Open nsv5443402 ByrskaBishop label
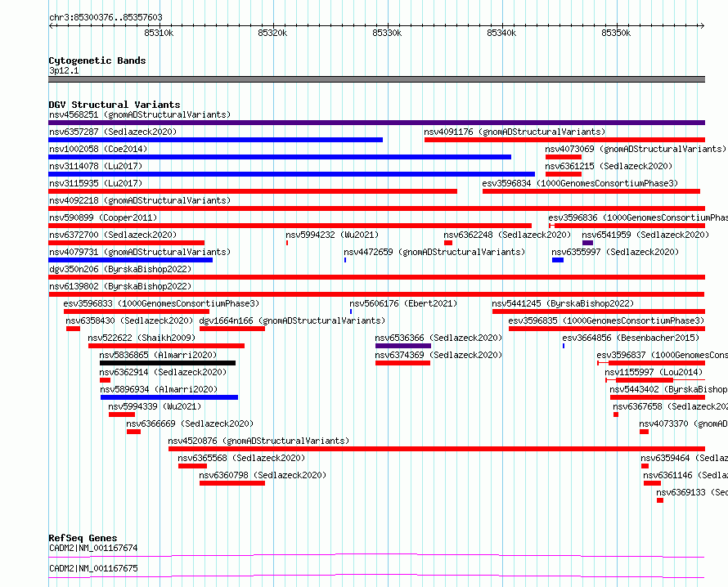The height and width of the screenshot is (587, 728). (668, 389)
